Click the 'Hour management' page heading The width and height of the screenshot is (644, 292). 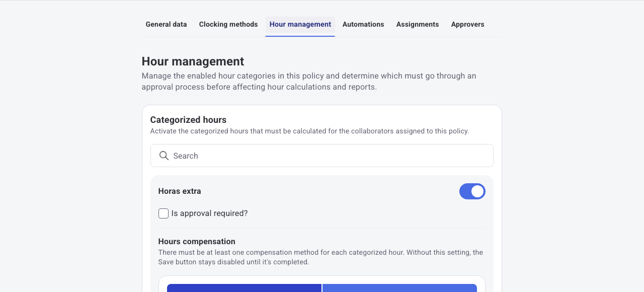pos(193,61)
